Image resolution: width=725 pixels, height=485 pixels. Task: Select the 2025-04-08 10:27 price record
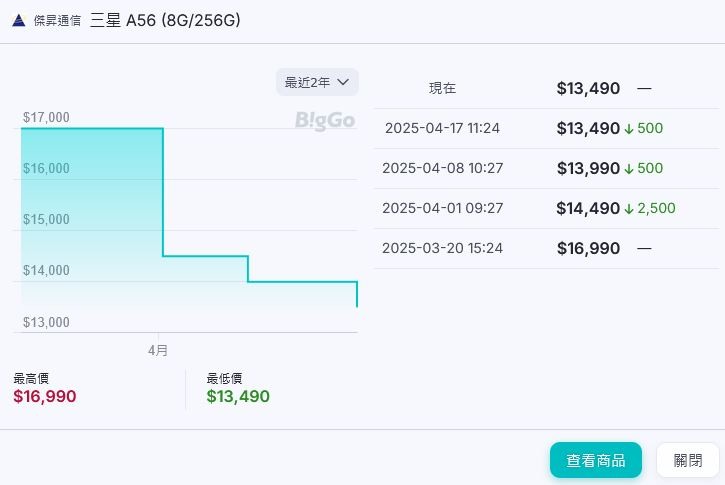point(547,168)
